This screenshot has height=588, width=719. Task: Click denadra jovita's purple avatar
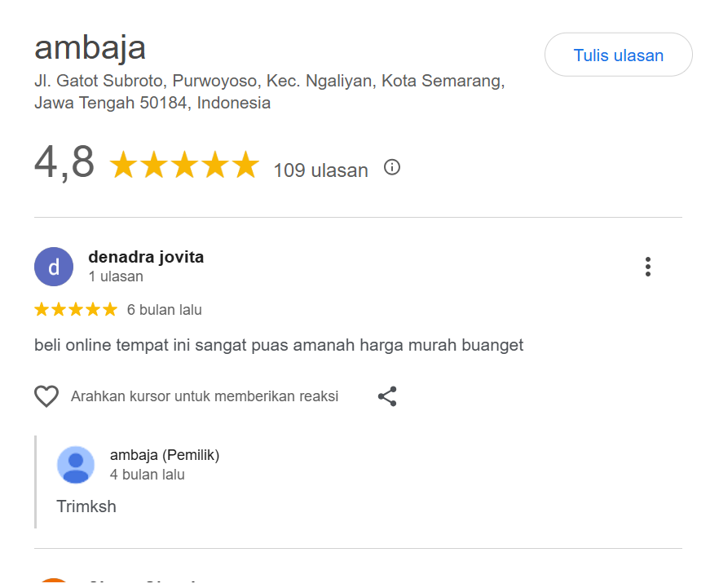54,267
